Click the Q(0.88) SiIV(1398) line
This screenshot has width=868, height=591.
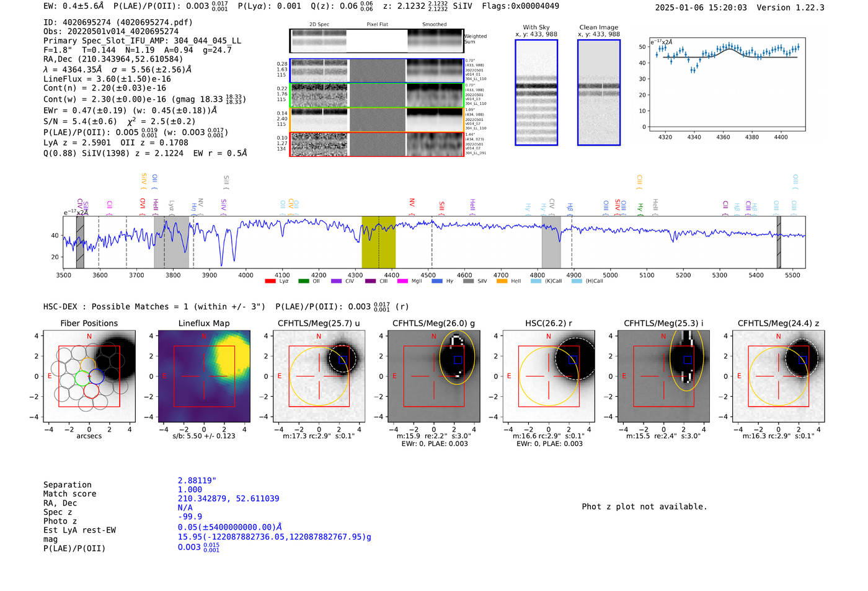pos(145,153)
